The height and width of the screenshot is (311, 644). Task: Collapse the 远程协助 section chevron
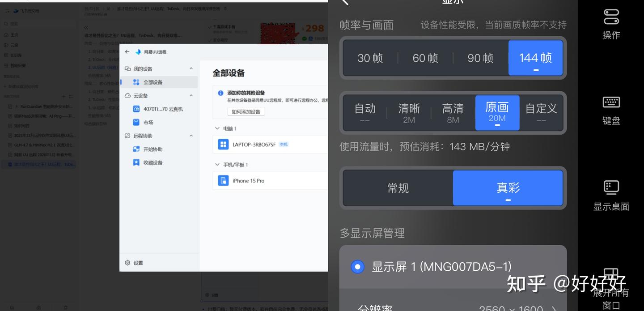point(191,136)
